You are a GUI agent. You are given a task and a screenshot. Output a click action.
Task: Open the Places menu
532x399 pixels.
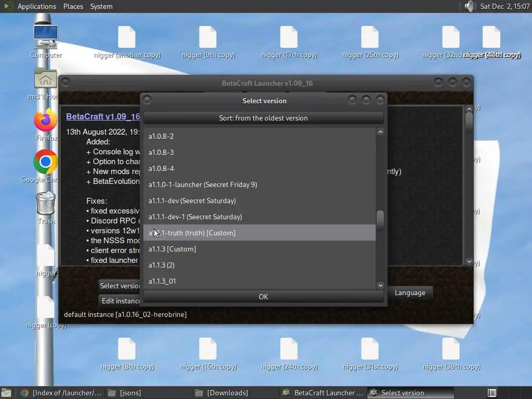coord(73,6)
